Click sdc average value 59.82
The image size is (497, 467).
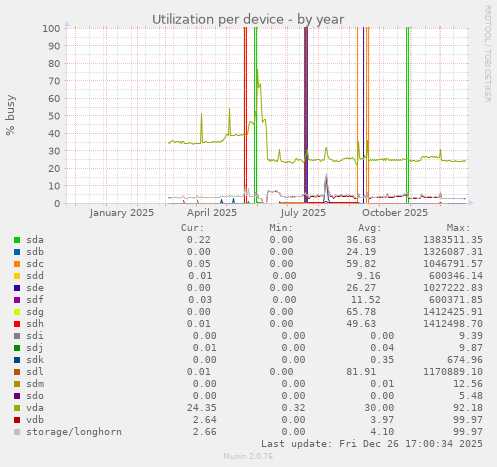tap(361, 264)
